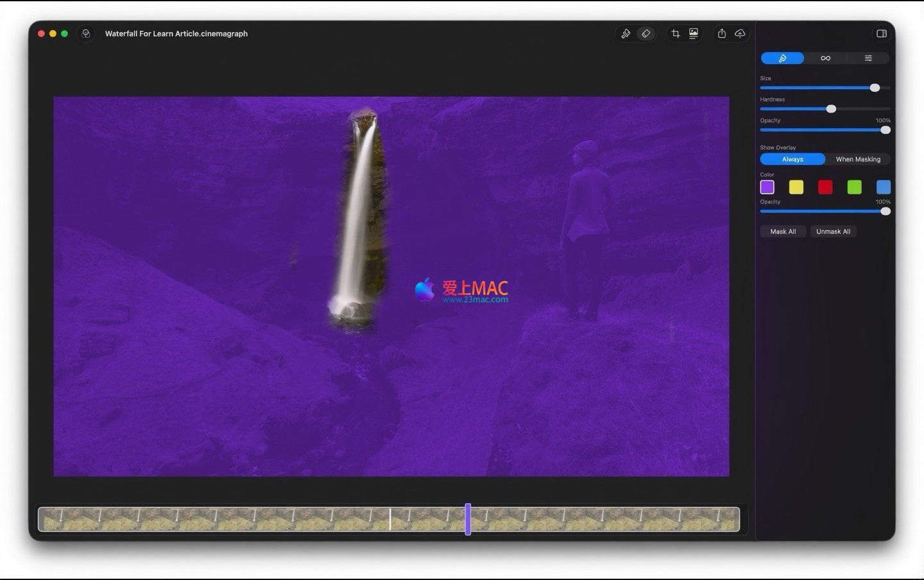
Task: Toggle the right sidebar panel icon
Action: [x=882, y=33]
